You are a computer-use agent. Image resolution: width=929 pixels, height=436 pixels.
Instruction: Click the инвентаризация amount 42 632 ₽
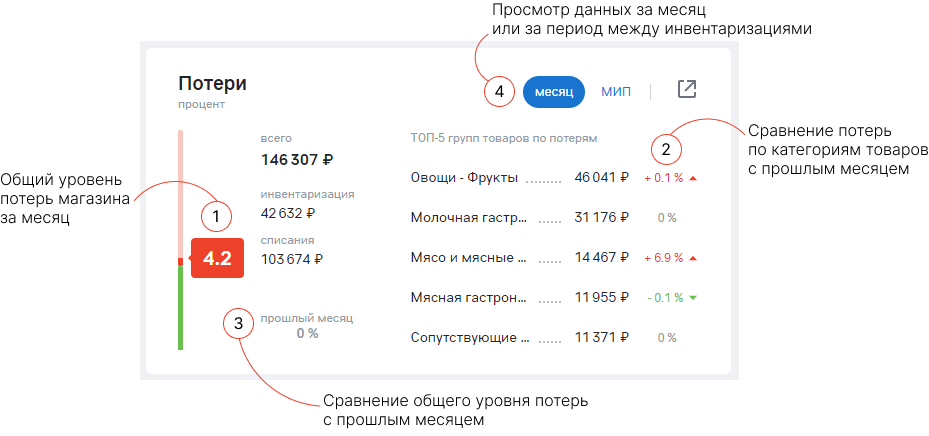pos(288,213)
